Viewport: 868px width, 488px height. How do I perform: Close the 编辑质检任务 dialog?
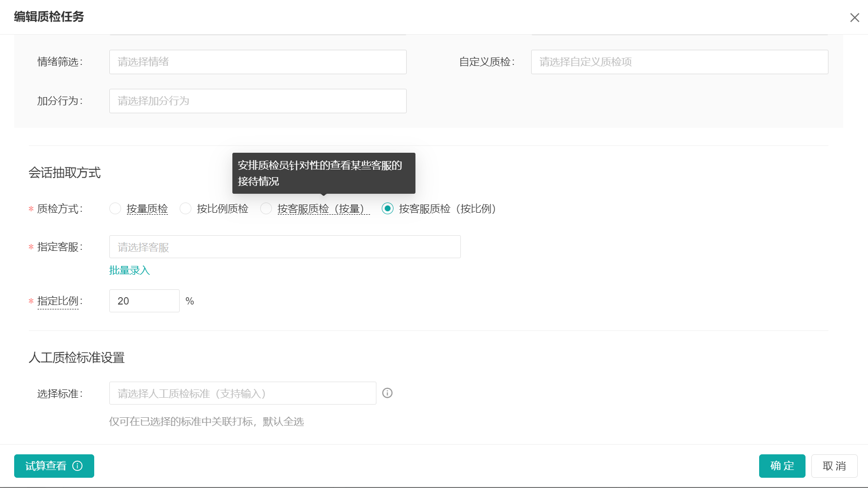(854, 18)
